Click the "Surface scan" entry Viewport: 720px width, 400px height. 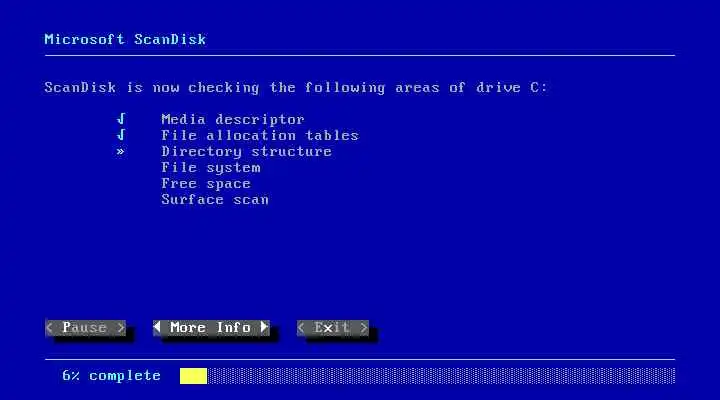[215, 200]
